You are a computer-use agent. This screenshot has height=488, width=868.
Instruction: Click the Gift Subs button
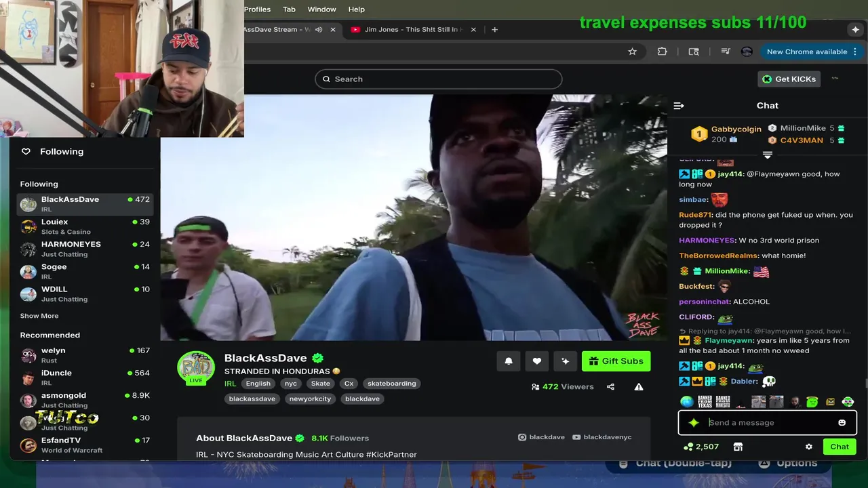[616, 361]
